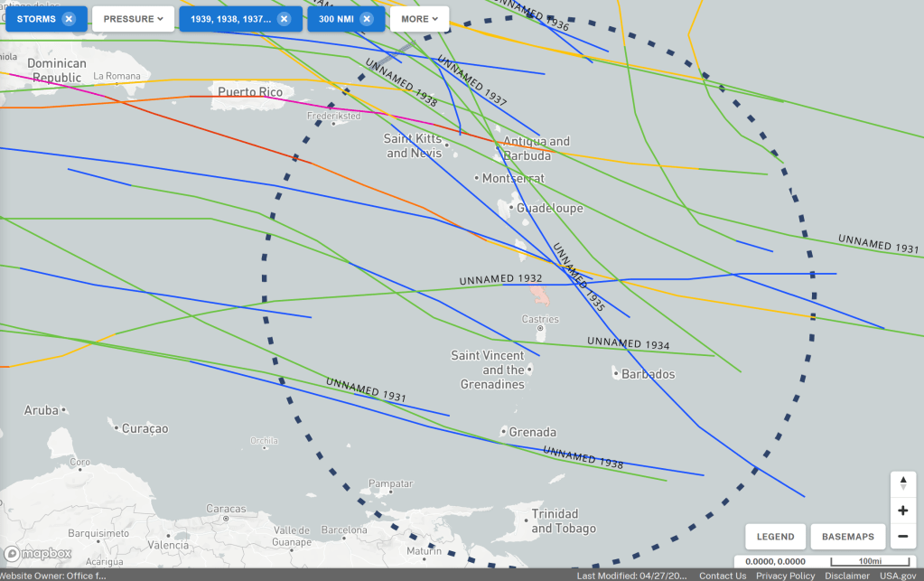Select the UNNAMED 1934 storm track label
The image size is (924, 581).
[629, 344]
